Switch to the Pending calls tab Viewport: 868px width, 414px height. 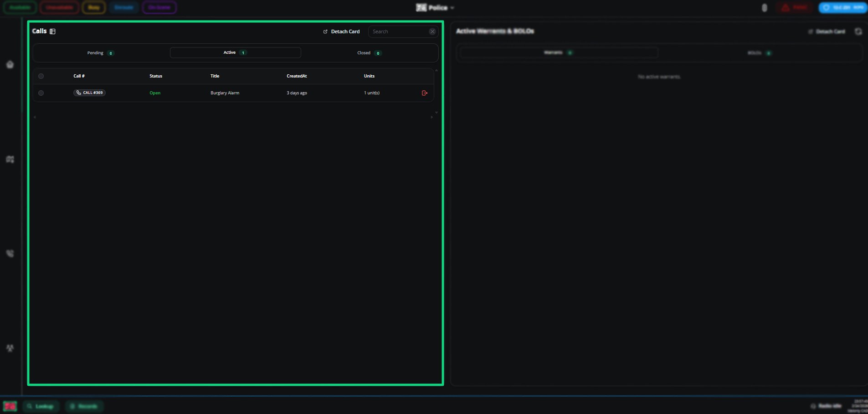(101, 53)
